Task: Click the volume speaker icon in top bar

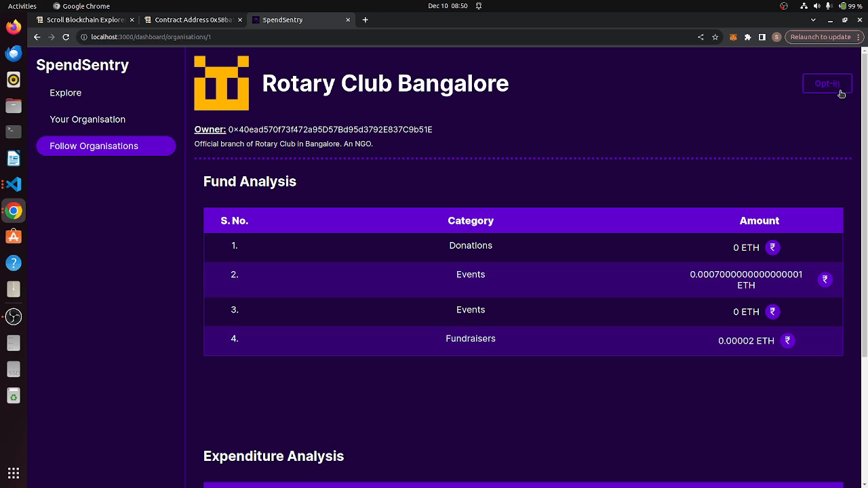Action: [x=816, y=6]
